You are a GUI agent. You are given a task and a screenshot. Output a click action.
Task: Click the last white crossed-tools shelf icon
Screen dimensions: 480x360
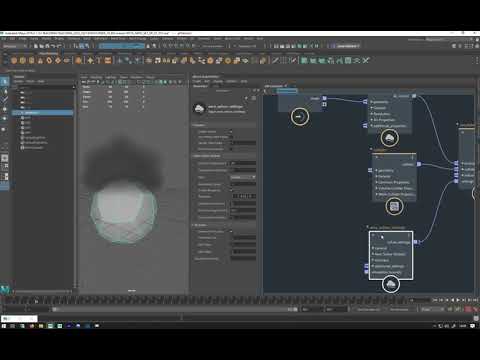click(x=366, y=60)
